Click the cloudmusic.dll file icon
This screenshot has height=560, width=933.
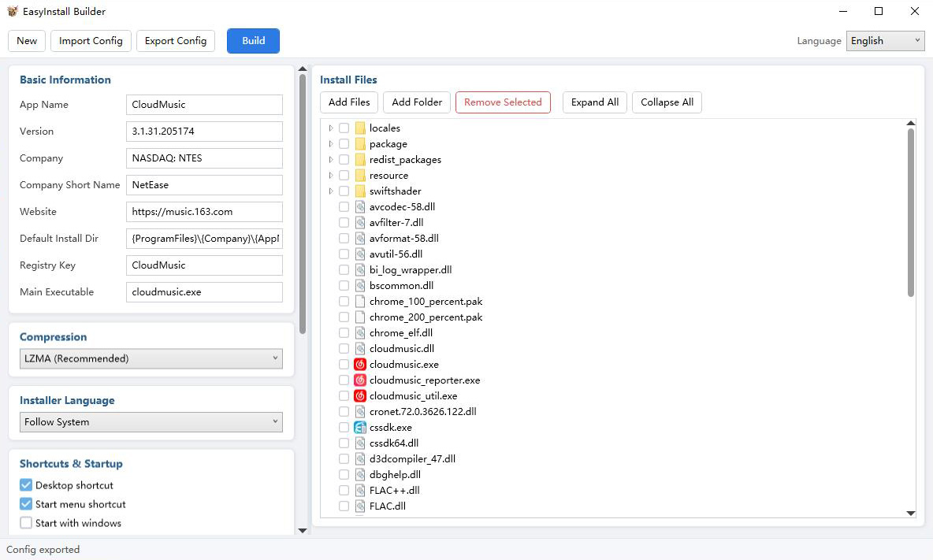tap(360, 348)
